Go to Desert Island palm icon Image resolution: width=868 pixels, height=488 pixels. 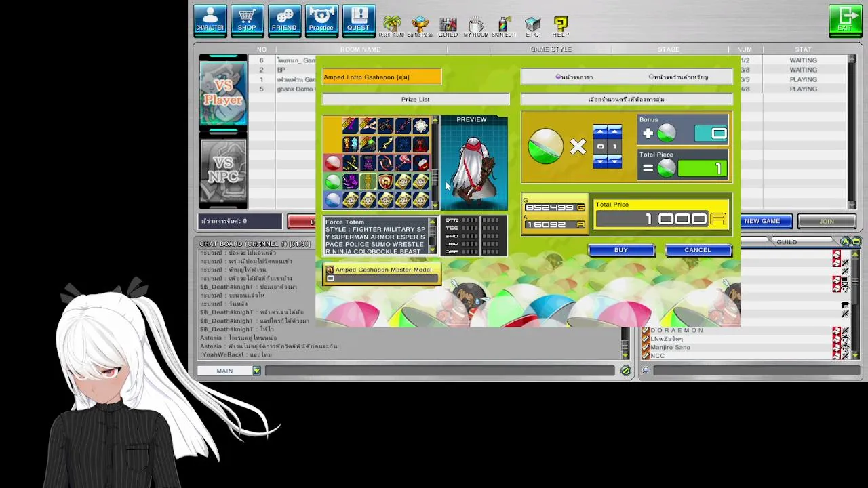(x=391, y=26)
